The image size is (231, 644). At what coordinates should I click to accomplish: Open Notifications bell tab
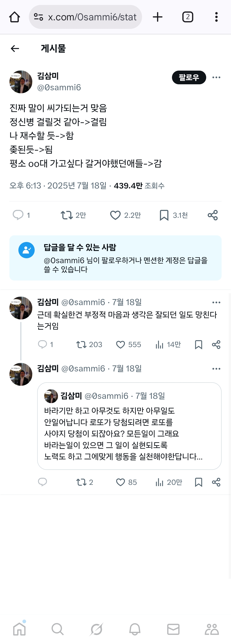pos(135,629)
